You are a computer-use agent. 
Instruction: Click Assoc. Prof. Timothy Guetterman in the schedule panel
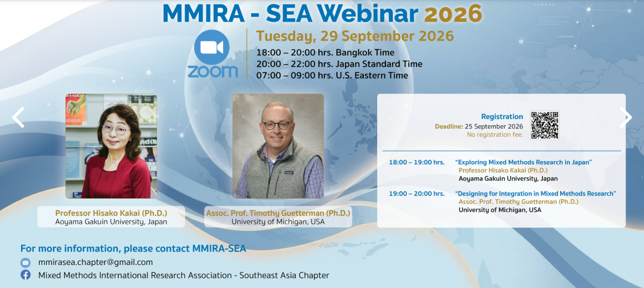pos(518,202)
